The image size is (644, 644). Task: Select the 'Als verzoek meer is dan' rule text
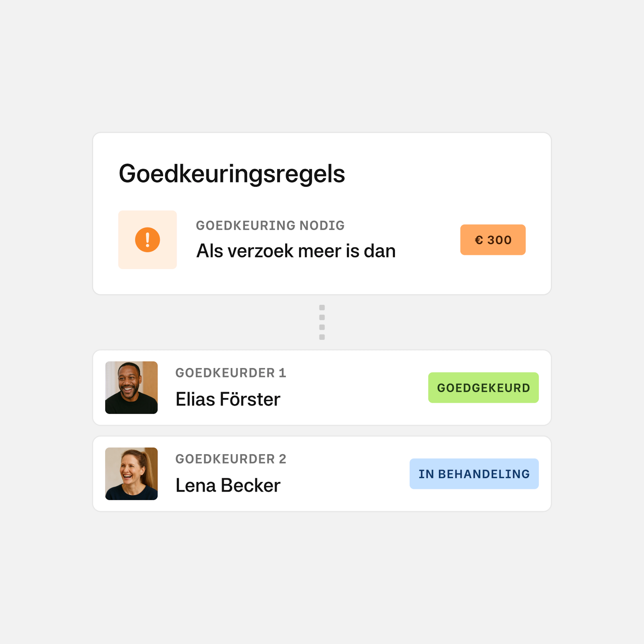(x=296, y=251)
